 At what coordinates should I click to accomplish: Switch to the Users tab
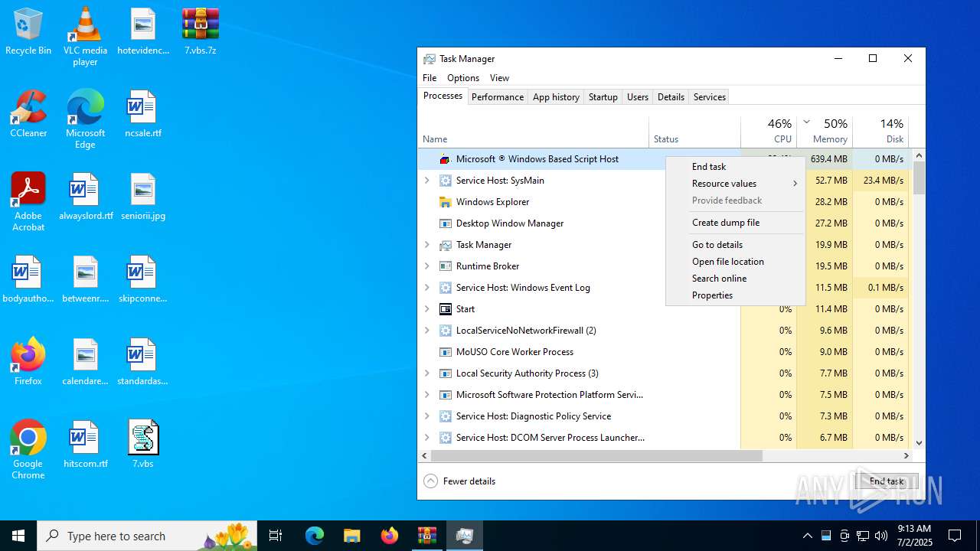pos(638,97)
